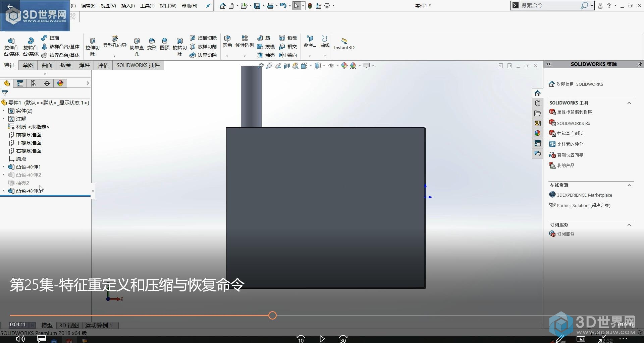This screenshot has width=644, height=343.
Task: Choose 边界凸台/基体 boundary boss feature
Action: tap(60, 55)
